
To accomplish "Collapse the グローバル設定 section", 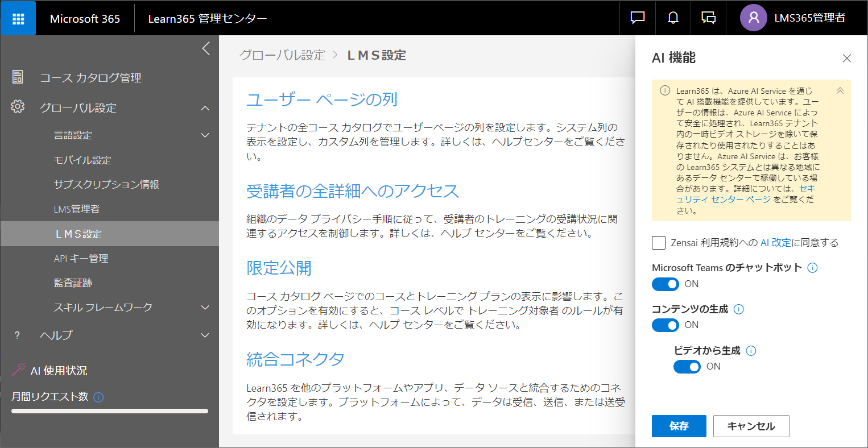I will tap(205, 108).
